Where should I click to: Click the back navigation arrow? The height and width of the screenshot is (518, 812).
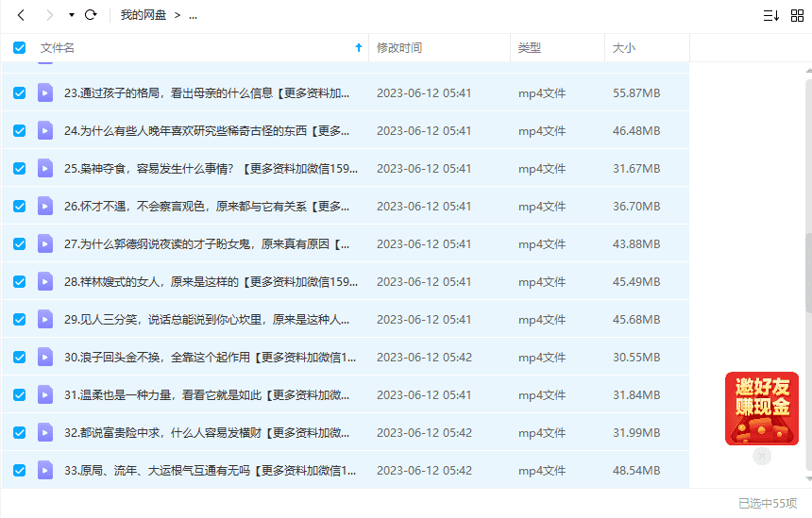coord(21,15)
